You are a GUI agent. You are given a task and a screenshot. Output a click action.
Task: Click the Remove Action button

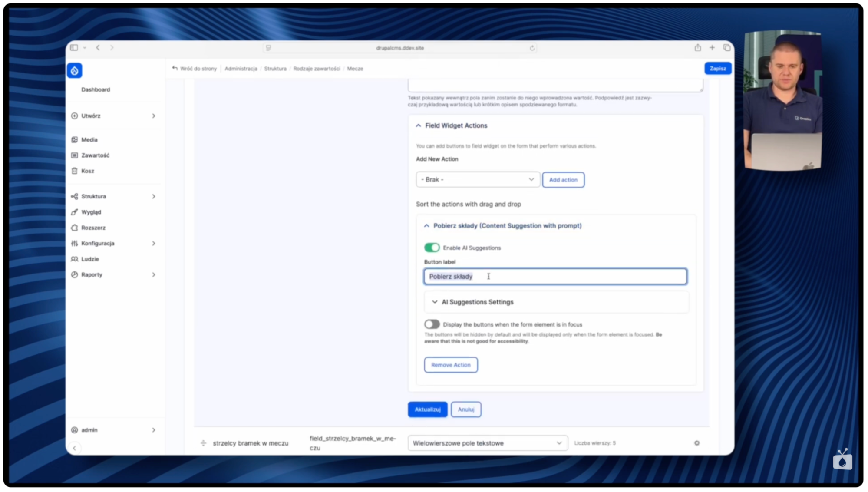450,365
